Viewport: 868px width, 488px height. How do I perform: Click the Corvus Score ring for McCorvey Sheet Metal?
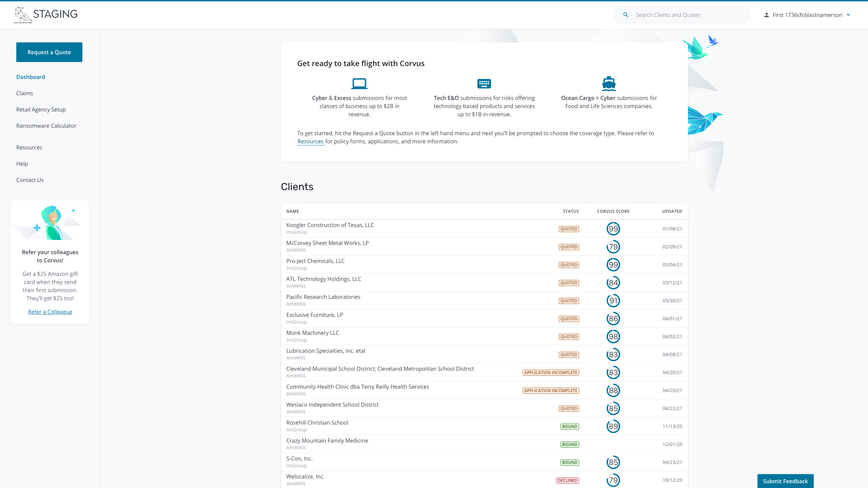pos(613,247)
